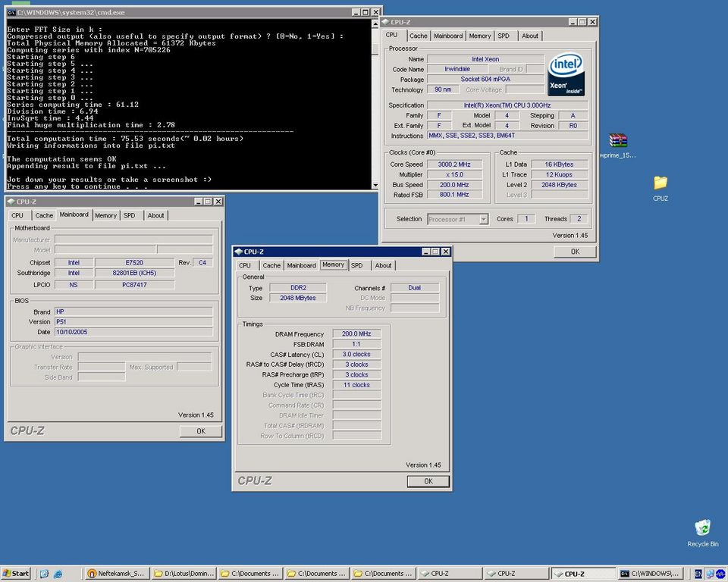Click the BIOS Version P51 field
The width and height of the screenshot is (728, 582).
click(x=133, y=321)
